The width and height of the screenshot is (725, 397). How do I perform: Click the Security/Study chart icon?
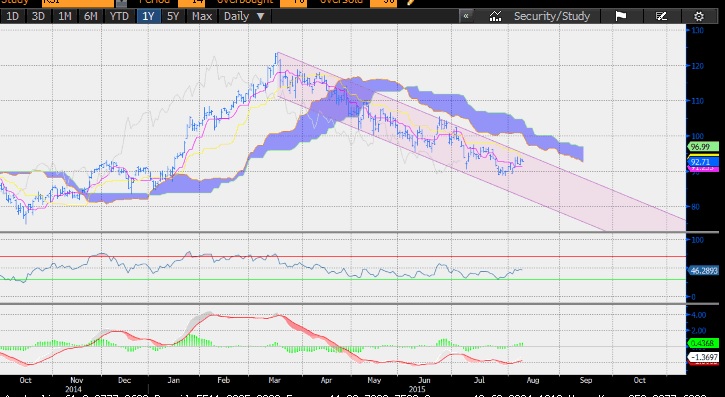coord(495,16)
